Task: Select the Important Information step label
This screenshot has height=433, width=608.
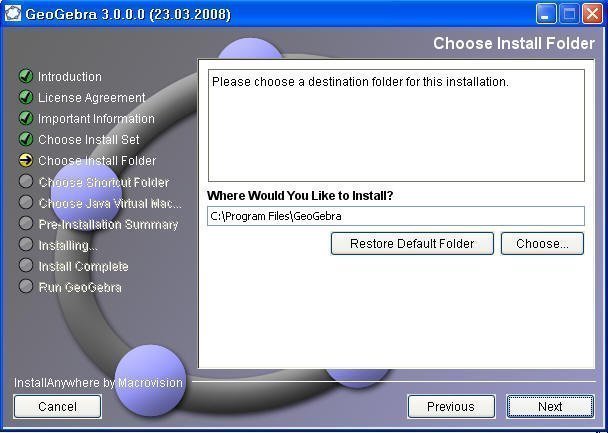Action: (96, 119)
